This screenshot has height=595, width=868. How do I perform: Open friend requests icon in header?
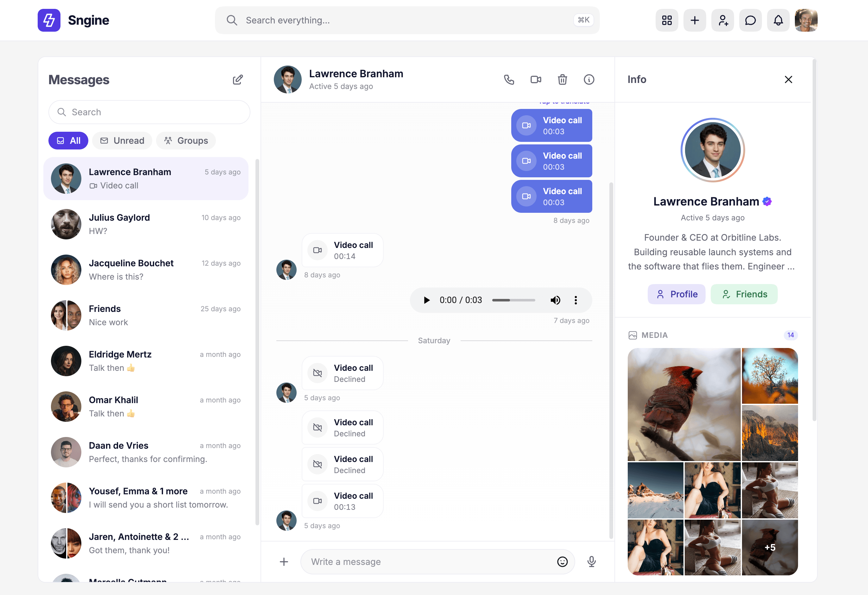pyautogui.click(x=723, y=20)
